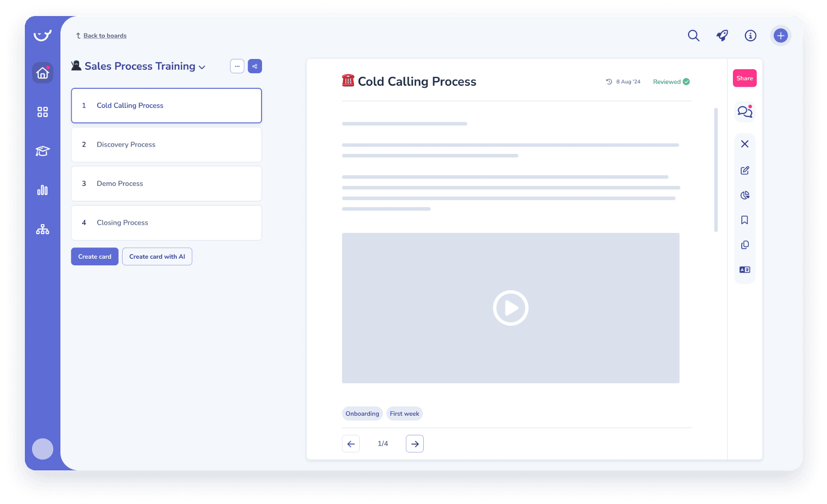Go Back to boards link

coord(105,36)
